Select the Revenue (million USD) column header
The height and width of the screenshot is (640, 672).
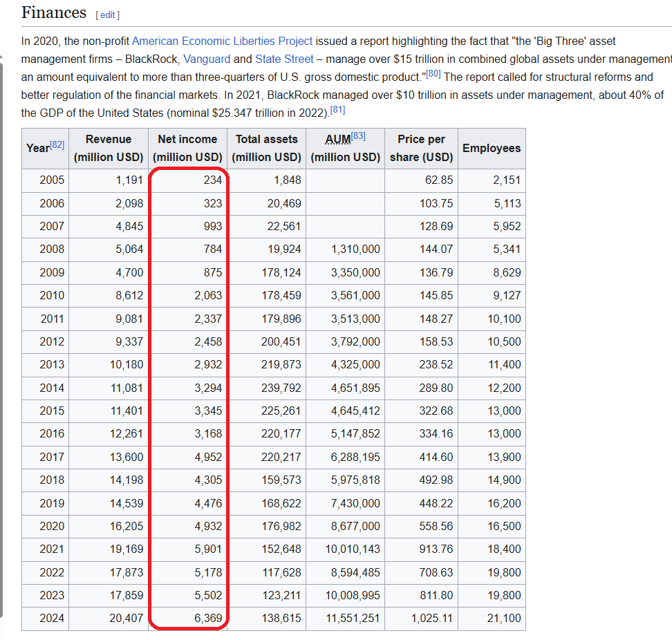pos(109,148)
